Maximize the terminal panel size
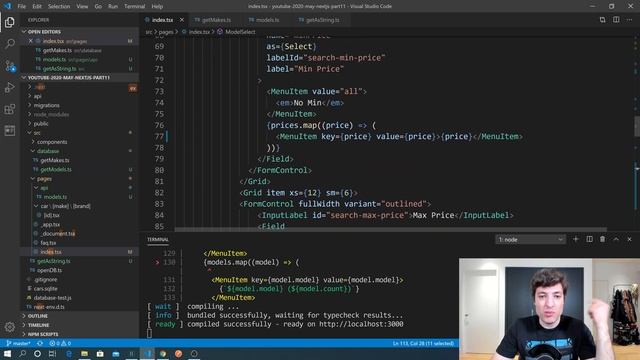 616,239
